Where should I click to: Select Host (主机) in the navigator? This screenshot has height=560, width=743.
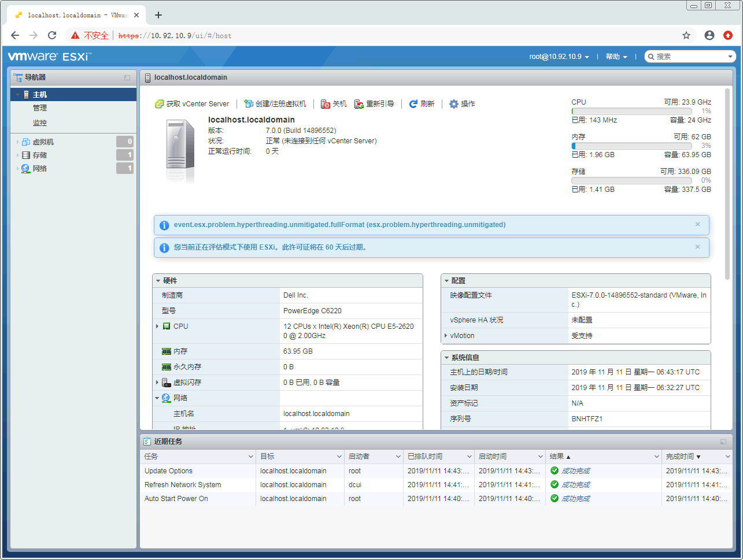pyautogui.click(x=73, y=95)
